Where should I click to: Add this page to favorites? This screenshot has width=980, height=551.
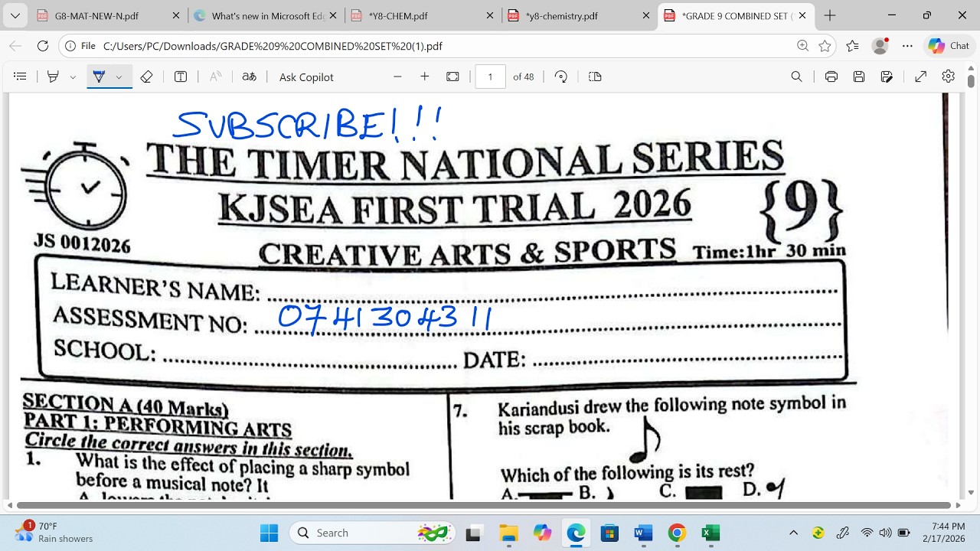[825, 46]
